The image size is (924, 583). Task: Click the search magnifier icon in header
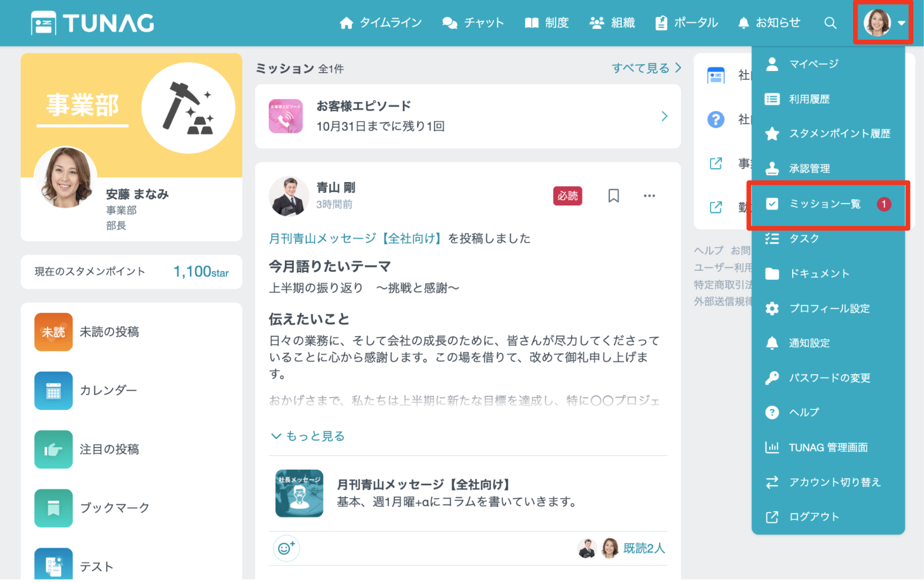point(830,23)
